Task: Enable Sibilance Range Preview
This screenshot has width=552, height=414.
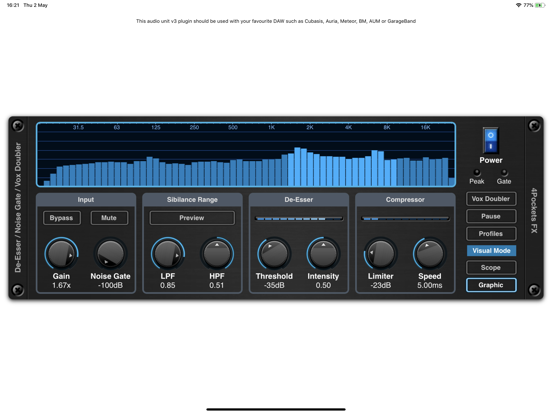Action: coord(192,218)
